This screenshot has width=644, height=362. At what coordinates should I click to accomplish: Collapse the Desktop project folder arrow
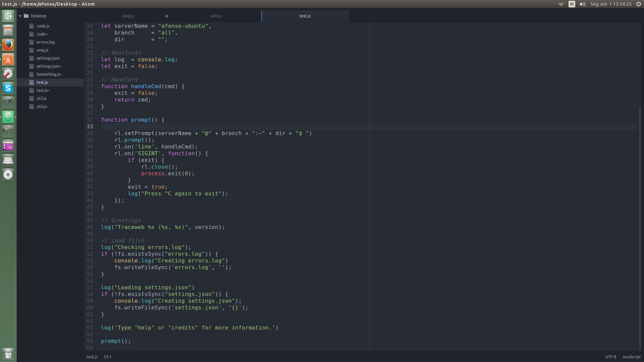[20, 16]
